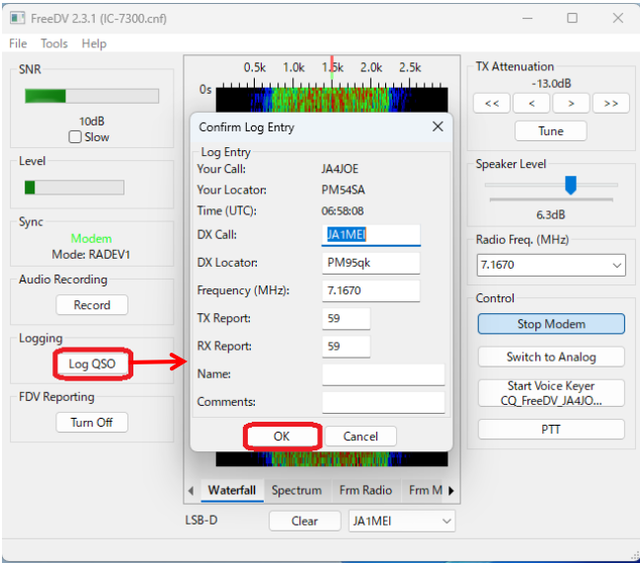
Task: Close the Confirm Log Entry dialog
Action: [x=438, y=127]
